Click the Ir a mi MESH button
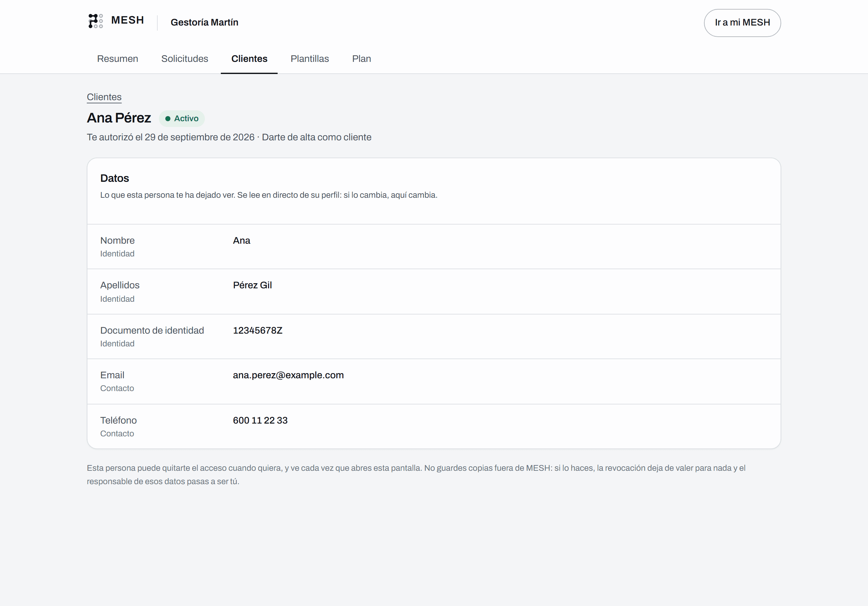Image resolution: width=868 pixels, height=606 pixels. point(742,23)
